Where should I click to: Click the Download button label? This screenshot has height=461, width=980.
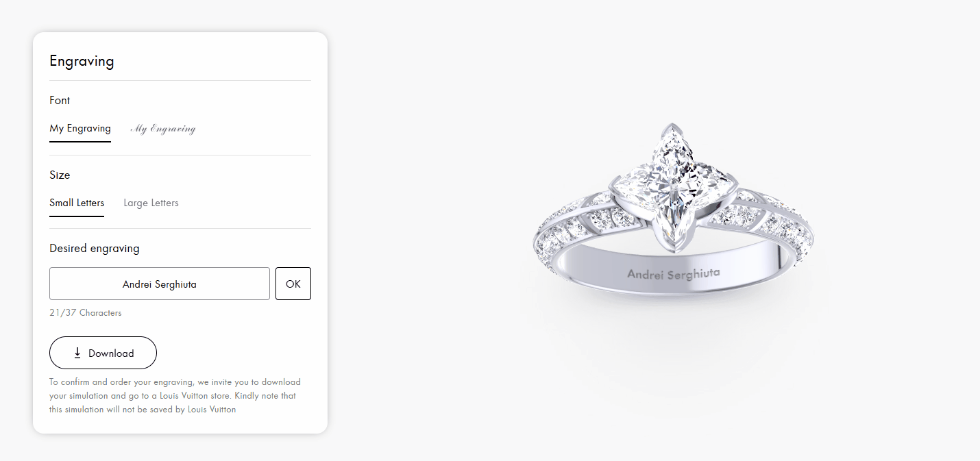[x=111, y=353]
